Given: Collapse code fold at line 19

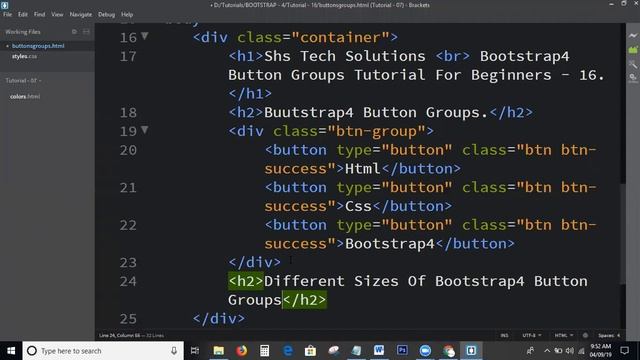Looking at the screenshot, I should (x=144, y=130).
